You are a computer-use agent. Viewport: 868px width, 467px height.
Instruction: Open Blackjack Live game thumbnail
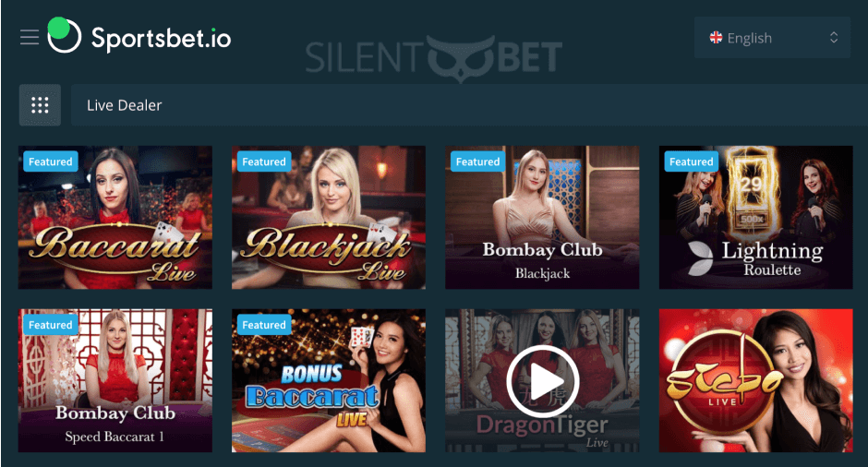coord(329,218)
